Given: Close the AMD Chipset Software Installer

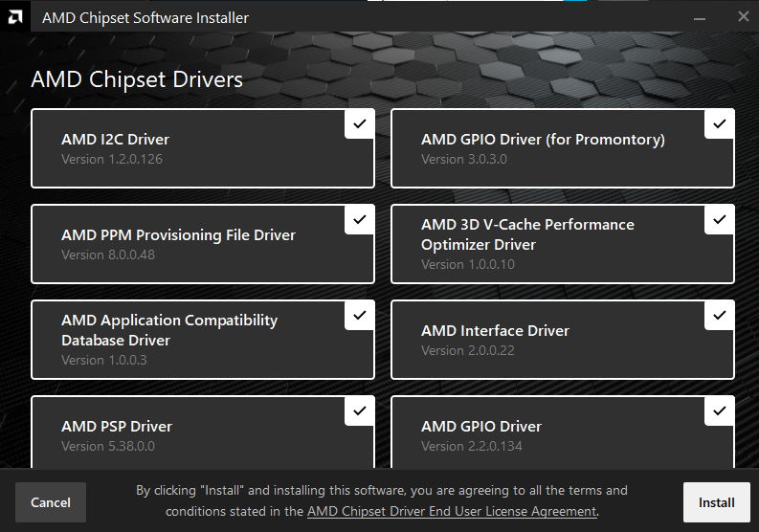Looking at the screenshot, I should tap(744, 17).
